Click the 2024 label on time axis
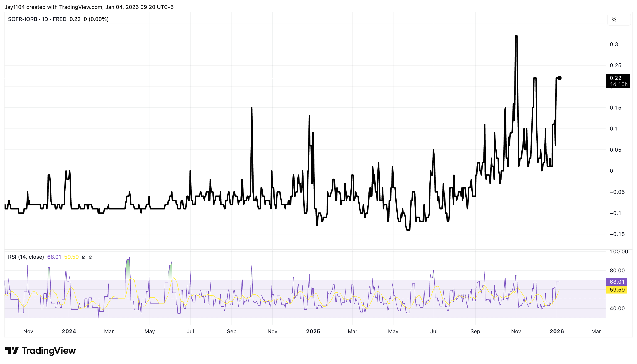Image resolution: width=637 pixels, height=364 pixels. click(69, 331)
